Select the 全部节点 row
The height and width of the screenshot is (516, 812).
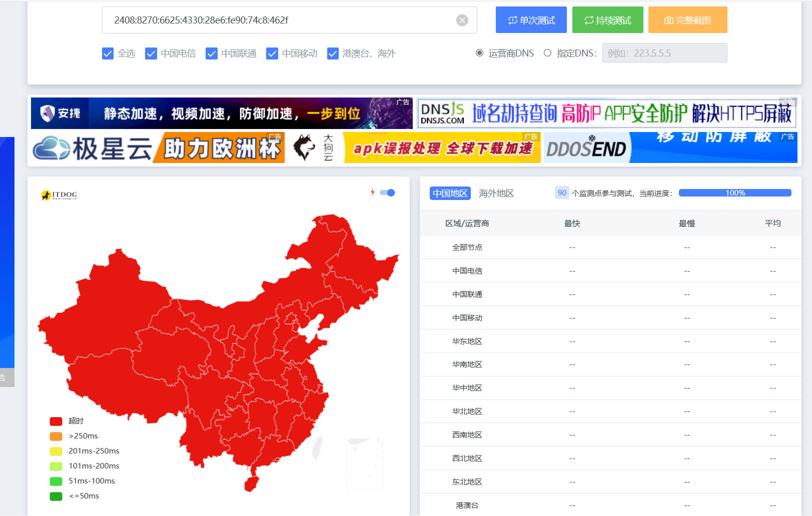point(610,247)
